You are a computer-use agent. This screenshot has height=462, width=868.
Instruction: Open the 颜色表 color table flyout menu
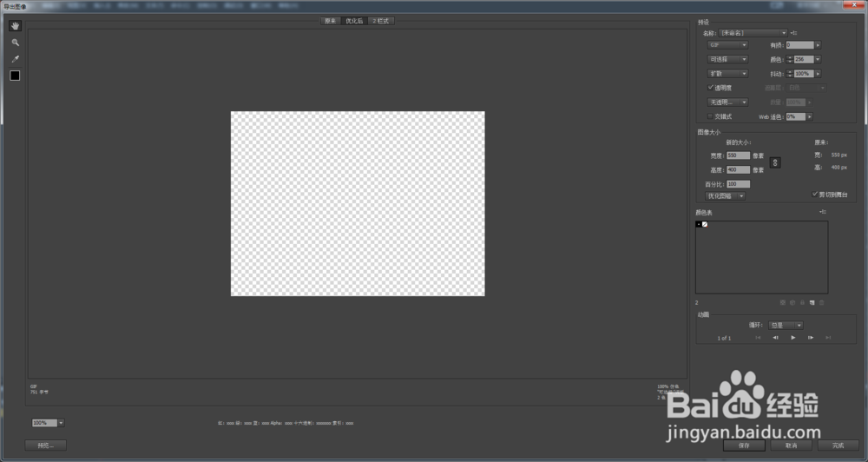[823, 212]
